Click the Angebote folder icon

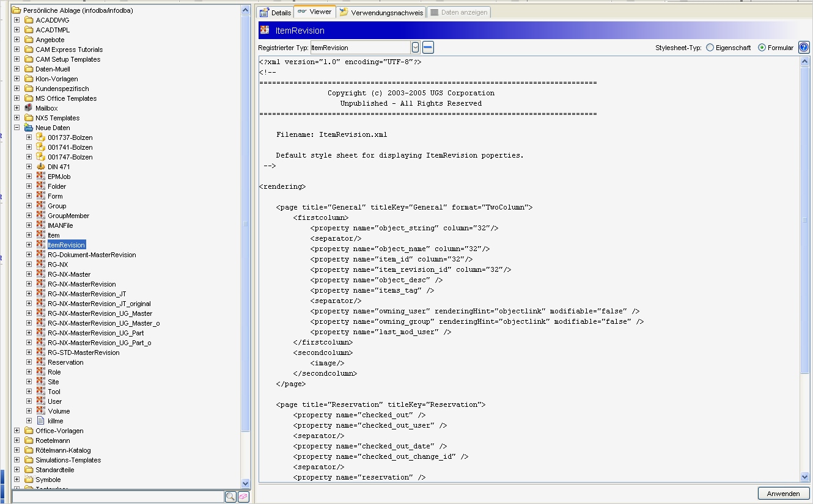click(x=29, y=40)
